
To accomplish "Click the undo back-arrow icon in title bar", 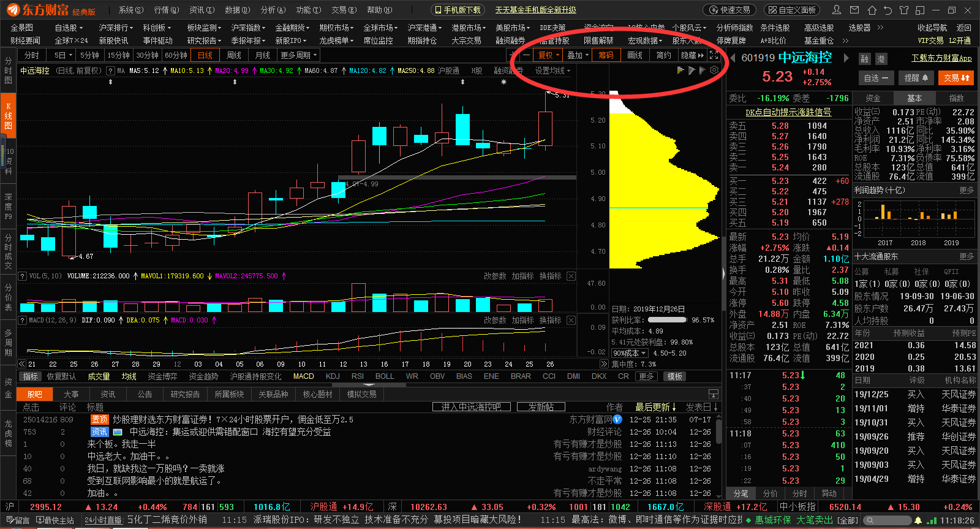I will point(887,10).
